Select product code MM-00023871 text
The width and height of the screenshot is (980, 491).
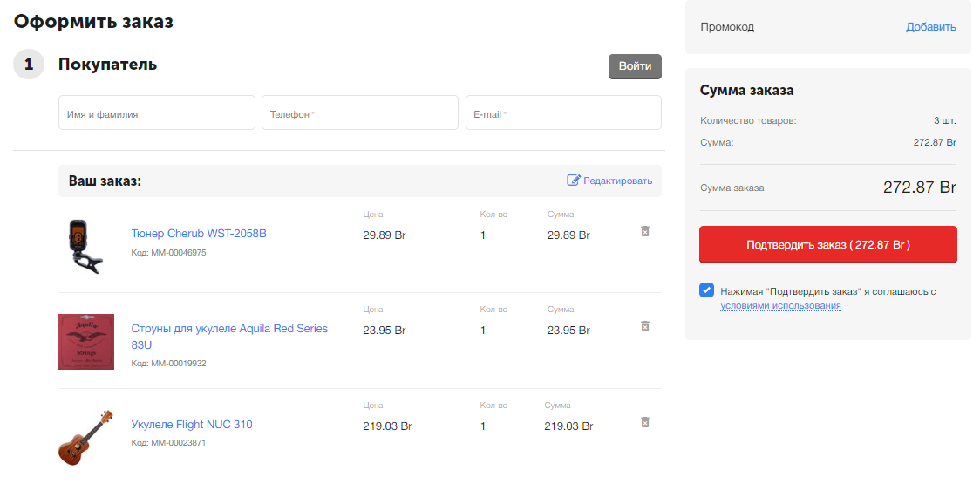click(x=179, y=443)
